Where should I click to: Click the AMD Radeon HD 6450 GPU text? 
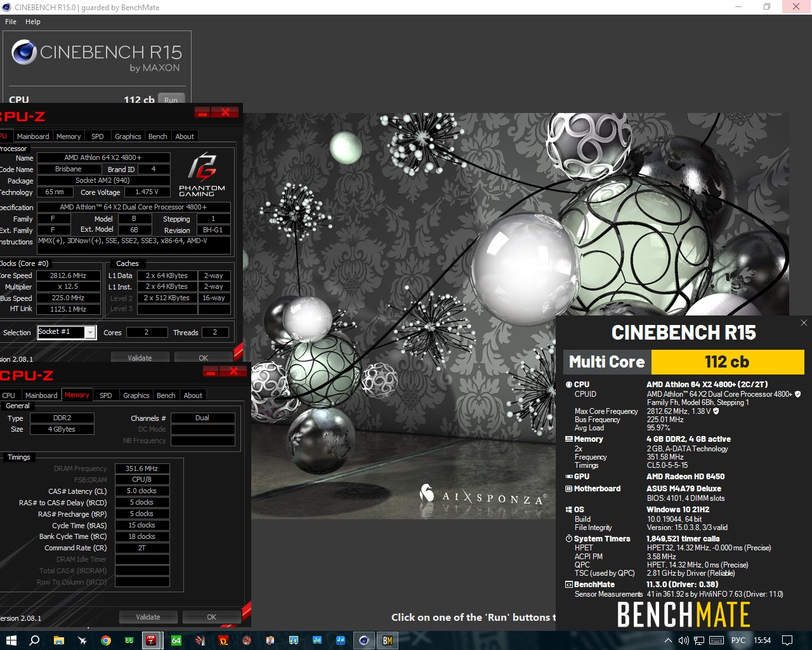point(686,477)
